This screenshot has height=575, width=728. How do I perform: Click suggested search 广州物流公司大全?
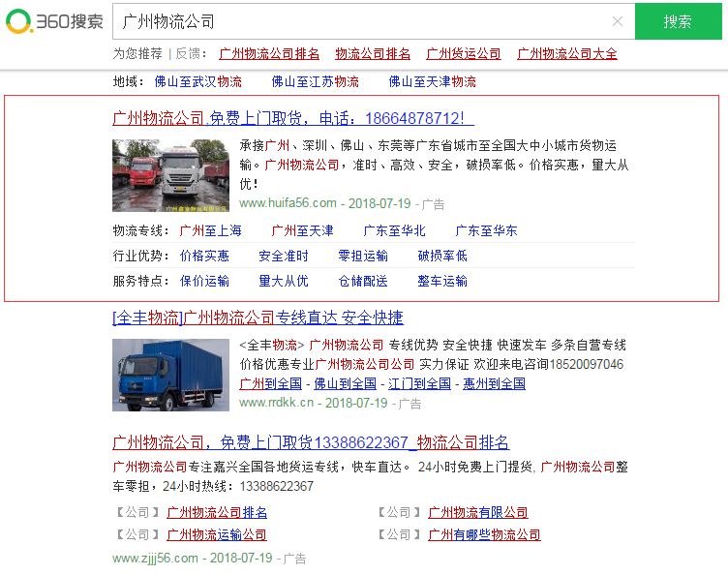point(567,53)
